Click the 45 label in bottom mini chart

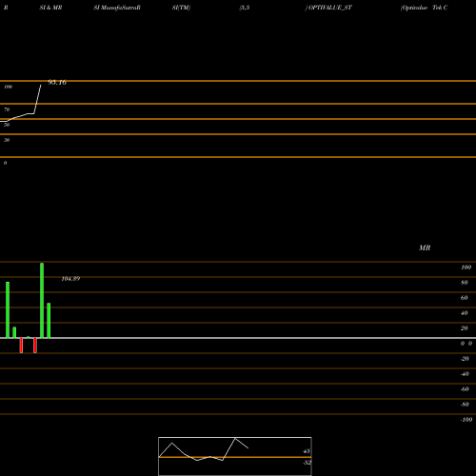tap(307, 451)
